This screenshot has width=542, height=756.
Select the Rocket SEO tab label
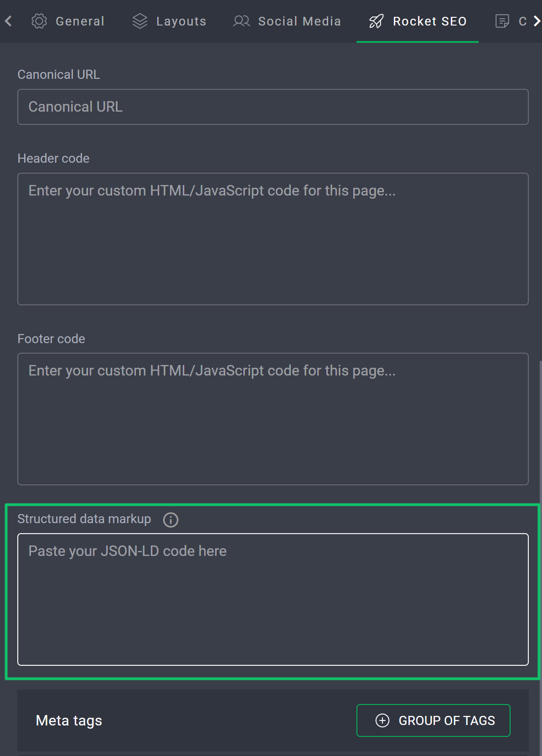coord(429,21)
